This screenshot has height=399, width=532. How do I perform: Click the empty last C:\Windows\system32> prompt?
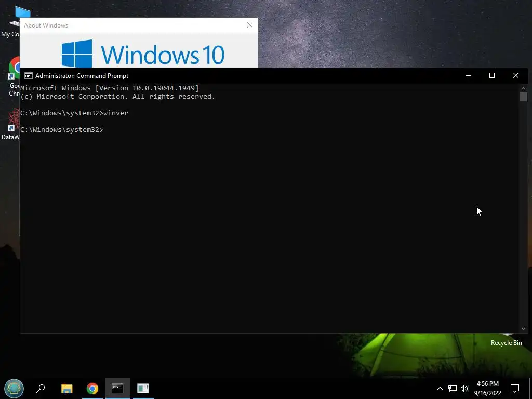(x=62, y=129)
